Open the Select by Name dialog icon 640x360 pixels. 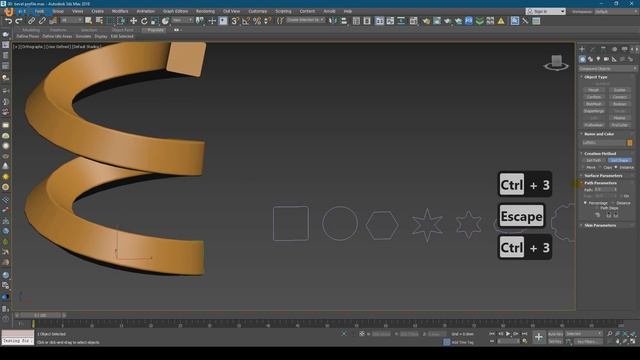tap(99, 21)
